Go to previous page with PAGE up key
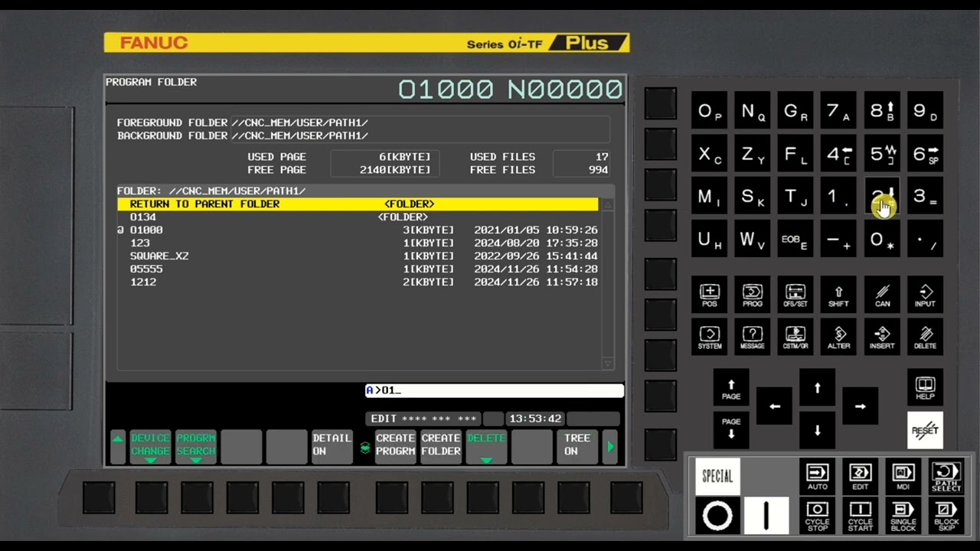The width and height of the screenshot is (980, 551). [x=731, y=388]
